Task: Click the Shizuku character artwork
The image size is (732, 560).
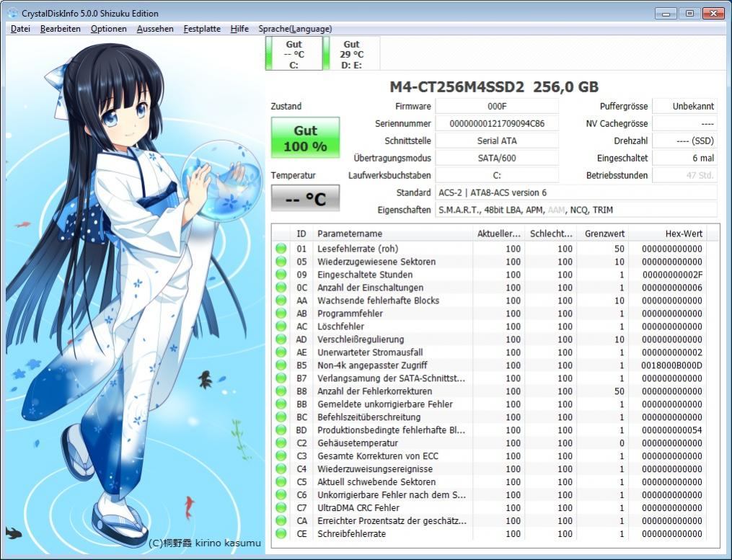Action: click(x=135, y=293)
